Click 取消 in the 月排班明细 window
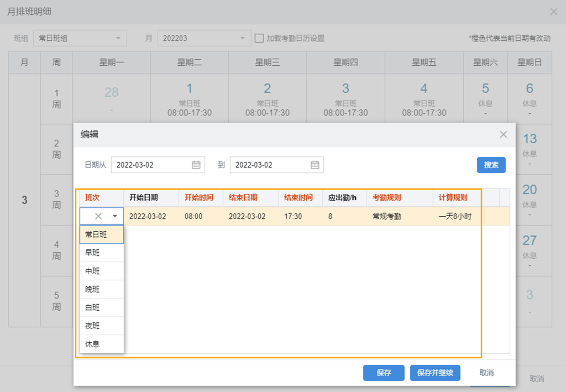 pos(537,379)
